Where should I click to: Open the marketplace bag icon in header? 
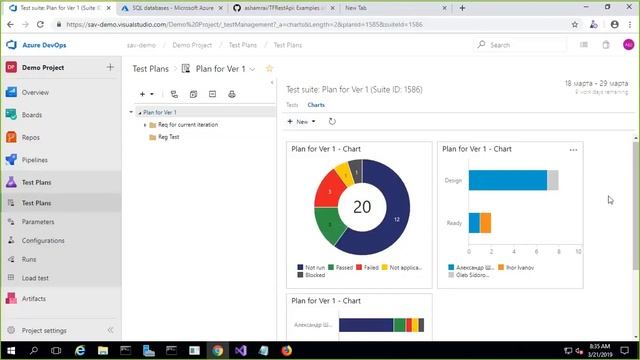pyautogui.click(x=606, y=45)
